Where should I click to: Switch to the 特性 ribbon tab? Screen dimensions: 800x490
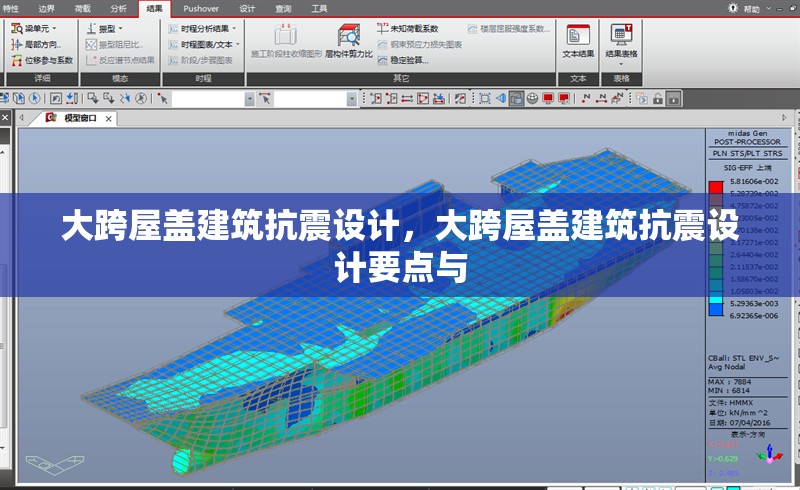10,9
